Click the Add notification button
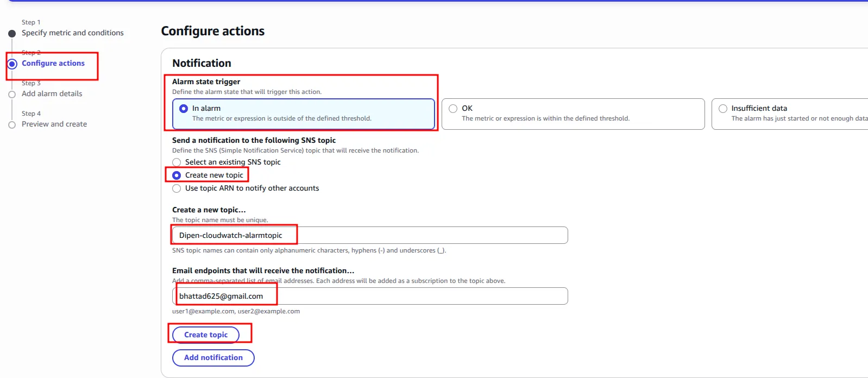This screenshot has height=378, width=868. (213, 357)
